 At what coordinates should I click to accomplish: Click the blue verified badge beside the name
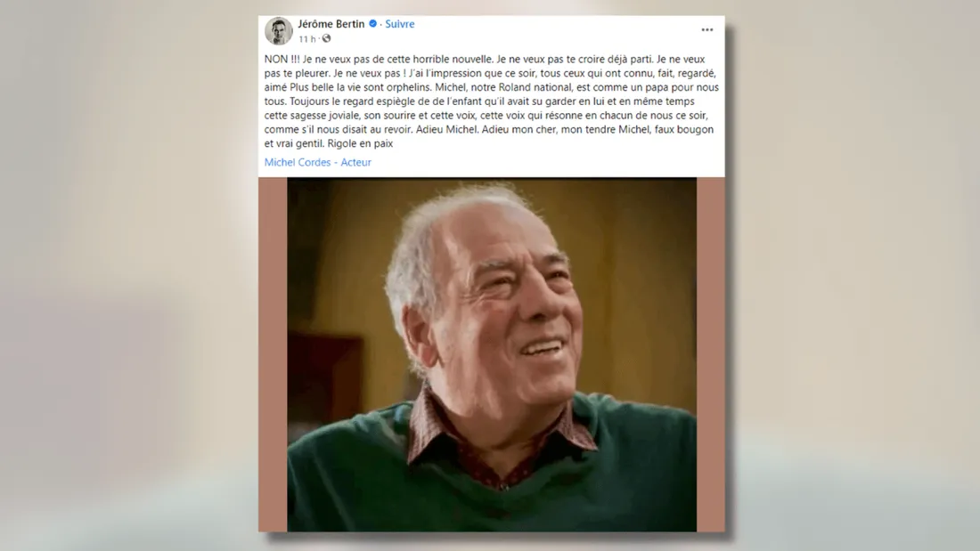(372, 24)
